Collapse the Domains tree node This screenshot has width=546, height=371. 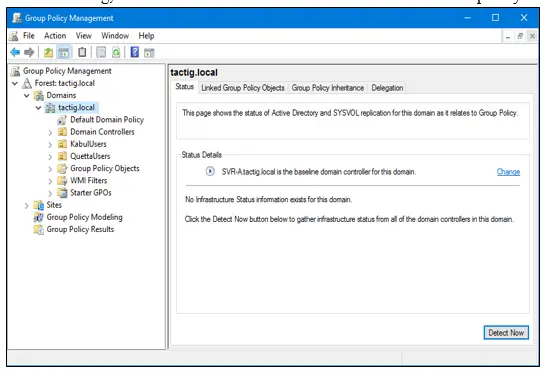[27, 96]
